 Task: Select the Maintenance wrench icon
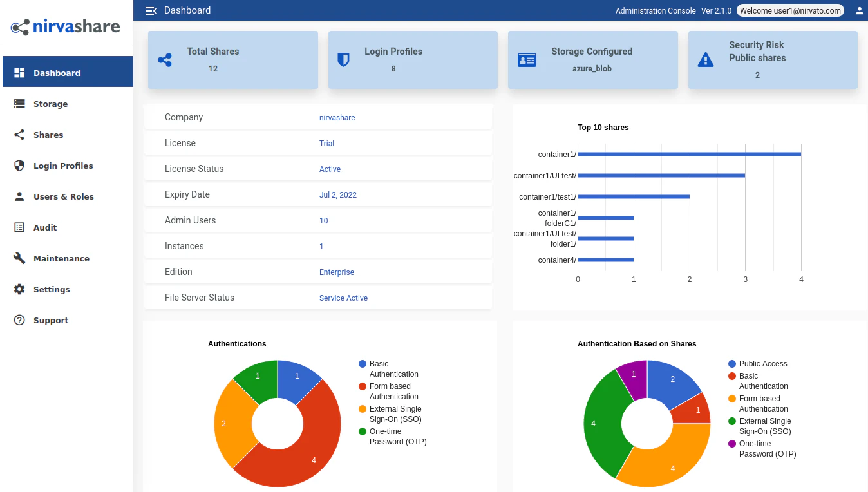[20, 258]
